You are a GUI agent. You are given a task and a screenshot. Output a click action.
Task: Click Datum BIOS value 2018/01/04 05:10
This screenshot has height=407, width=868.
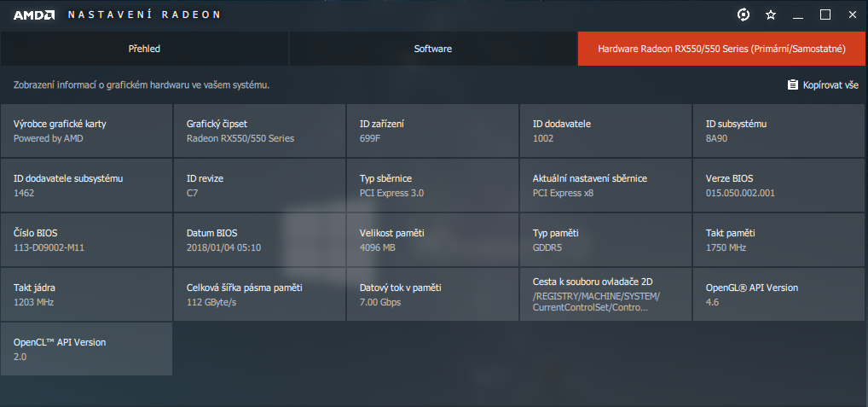coord(223,247)
